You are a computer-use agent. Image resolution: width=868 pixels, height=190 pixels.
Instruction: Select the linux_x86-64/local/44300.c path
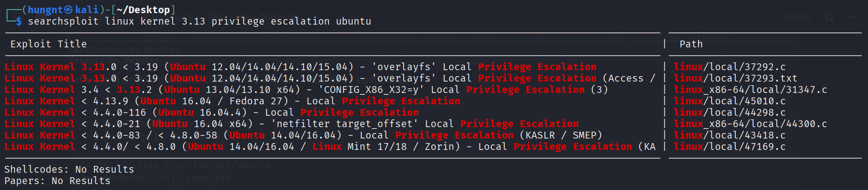pyautogui.click(x=750, y=124)
